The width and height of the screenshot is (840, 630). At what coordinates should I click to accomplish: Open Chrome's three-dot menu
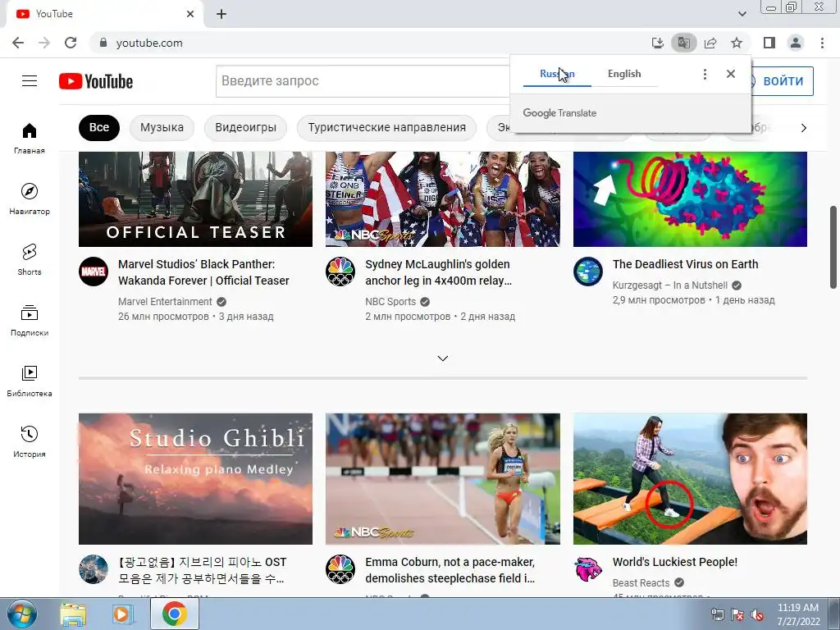(x=822, y=43)
